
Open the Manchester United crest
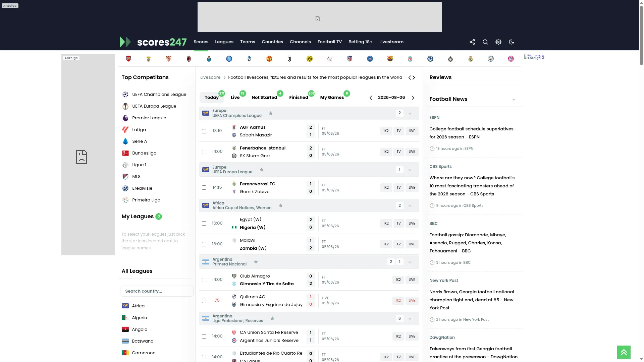tap(269, 59)
